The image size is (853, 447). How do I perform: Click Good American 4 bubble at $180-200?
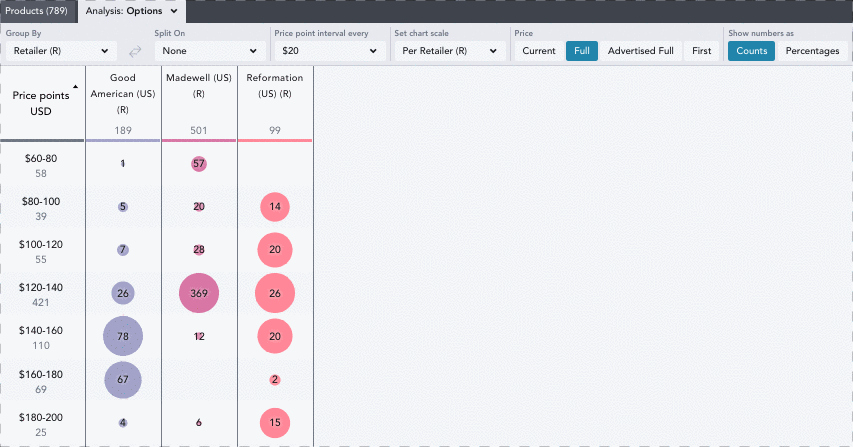tap(123, 423)
